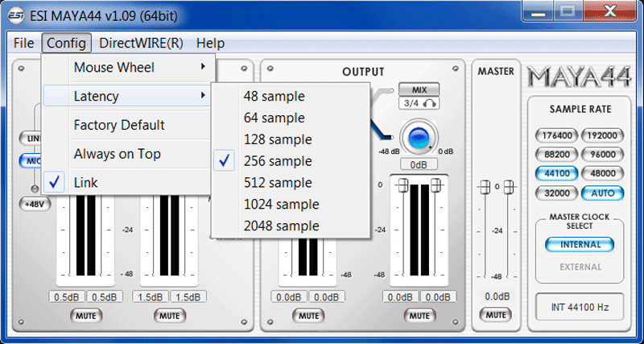Viewport: 644px width, 344px height.
Task: Mute the MASTER channel
Action: [x=496, y=315]
